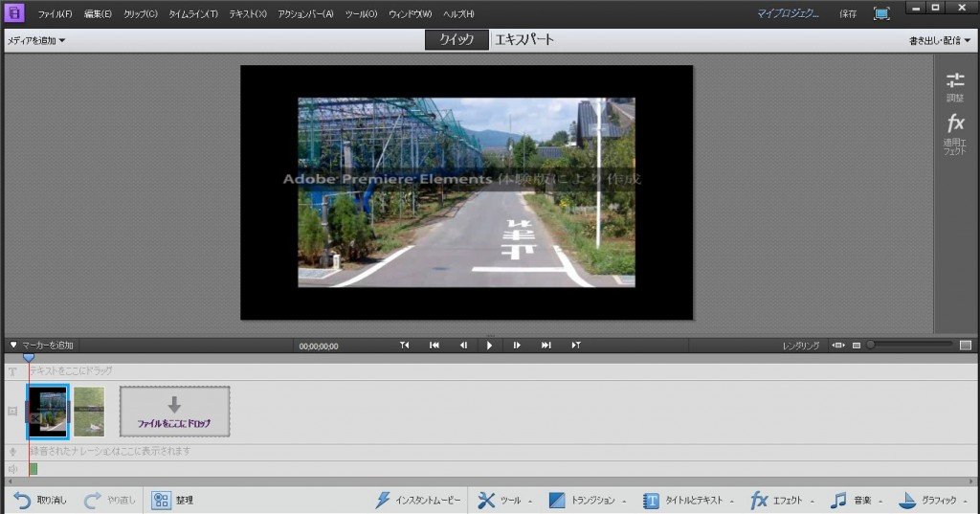Click the zoom in timeline icon
Screen dimensions: 980x514
point(966,346)
